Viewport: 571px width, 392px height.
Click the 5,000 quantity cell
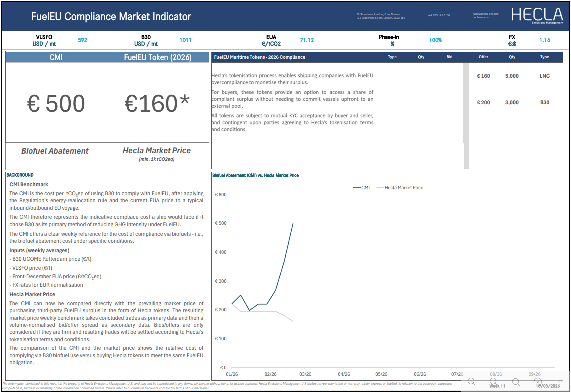click(x=512, y=76)
